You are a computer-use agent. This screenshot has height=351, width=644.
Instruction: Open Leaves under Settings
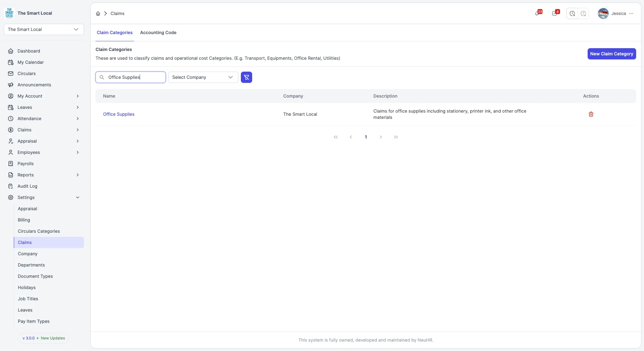click(25, 310)
